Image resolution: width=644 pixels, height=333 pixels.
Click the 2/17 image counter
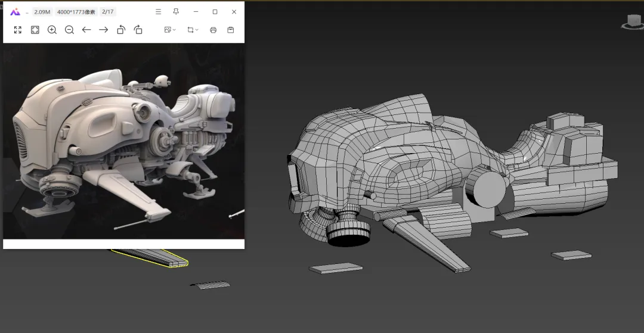point(108,12)
